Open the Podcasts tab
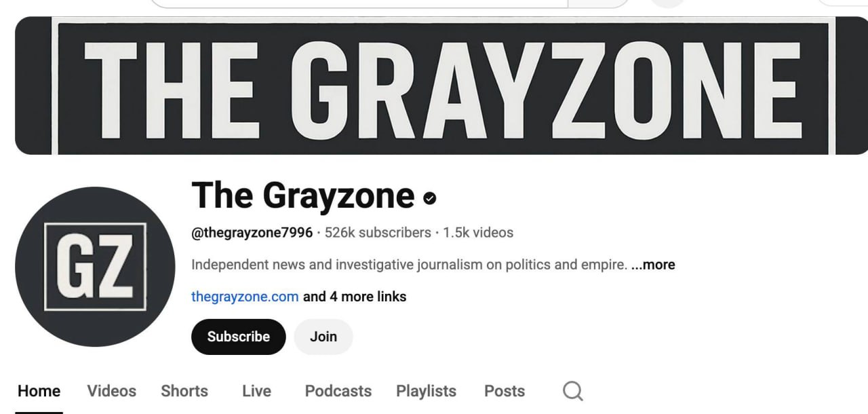Viewport: 868px width, 414px height. pos(338,391)
